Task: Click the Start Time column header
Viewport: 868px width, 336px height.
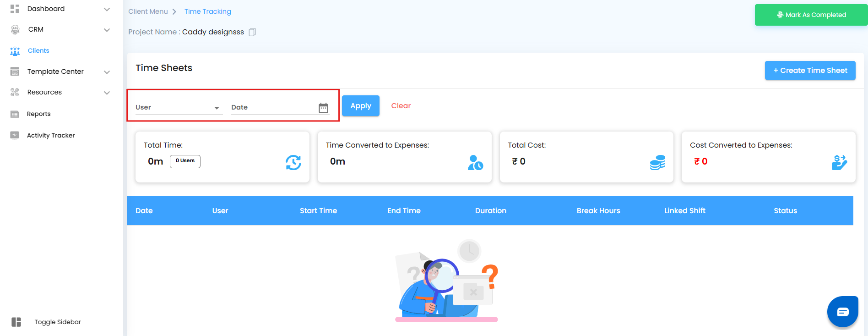Action: click(318, 211)
